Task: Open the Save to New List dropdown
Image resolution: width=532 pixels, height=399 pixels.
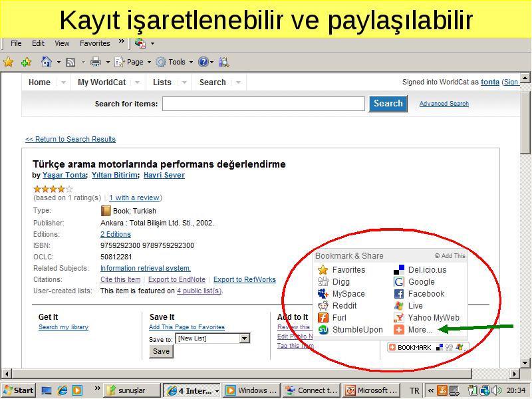Action: pos(245,338)
